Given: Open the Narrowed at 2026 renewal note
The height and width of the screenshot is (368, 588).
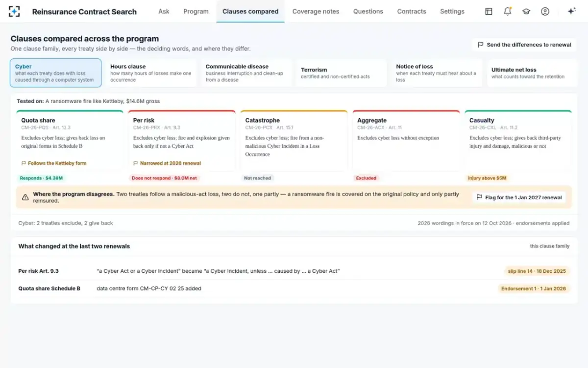Looking at the screenshot, I should pos(167,163).
